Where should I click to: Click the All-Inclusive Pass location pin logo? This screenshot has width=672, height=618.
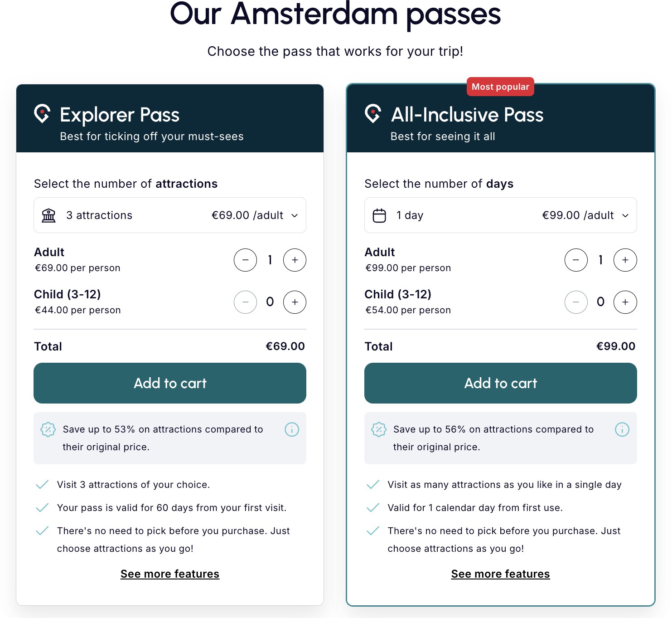(x=372, y=115)
